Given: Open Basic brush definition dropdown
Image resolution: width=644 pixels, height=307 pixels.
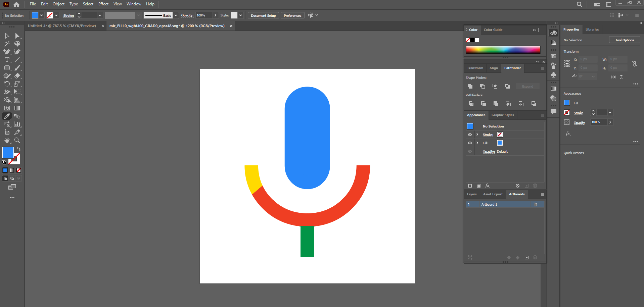Looking at the screenshot, I should tap(175, 15).
